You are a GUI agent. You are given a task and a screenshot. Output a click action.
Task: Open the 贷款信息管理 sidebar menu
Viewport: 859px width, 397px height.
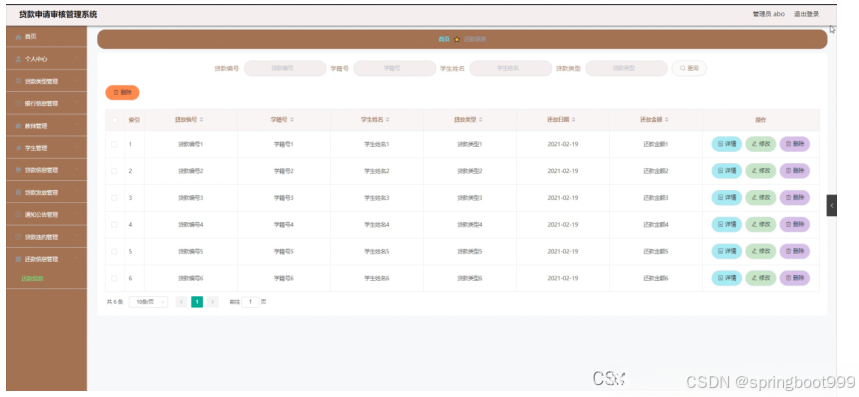[x=47, y=170]
